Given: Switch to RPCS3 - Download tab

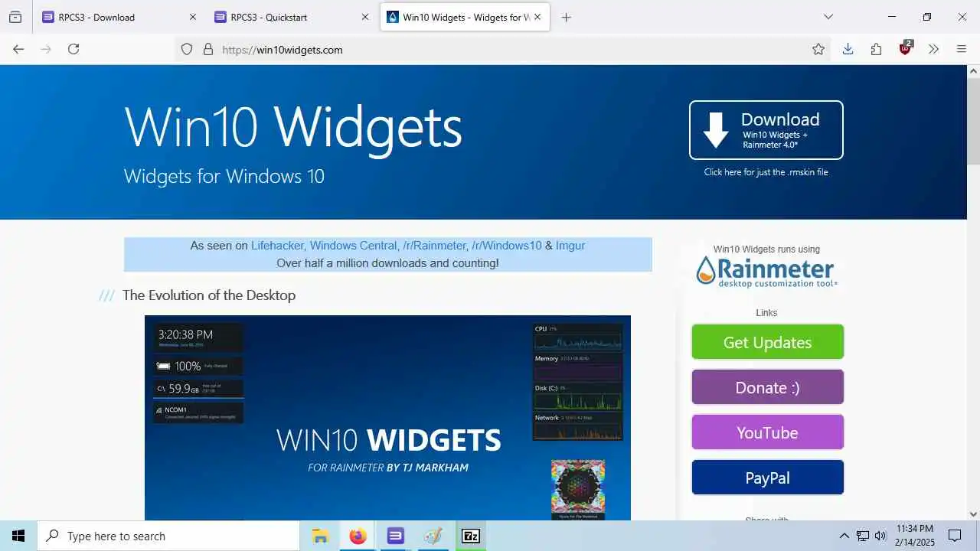Looking at the screenshot, I should click(x=119, y=17).
